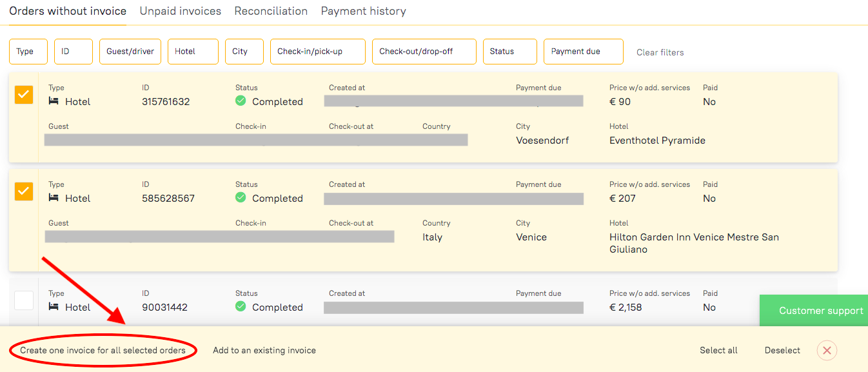Screen dimensions: 868x372
Task: Expand the Payment due filter
Action: (583, 52)
